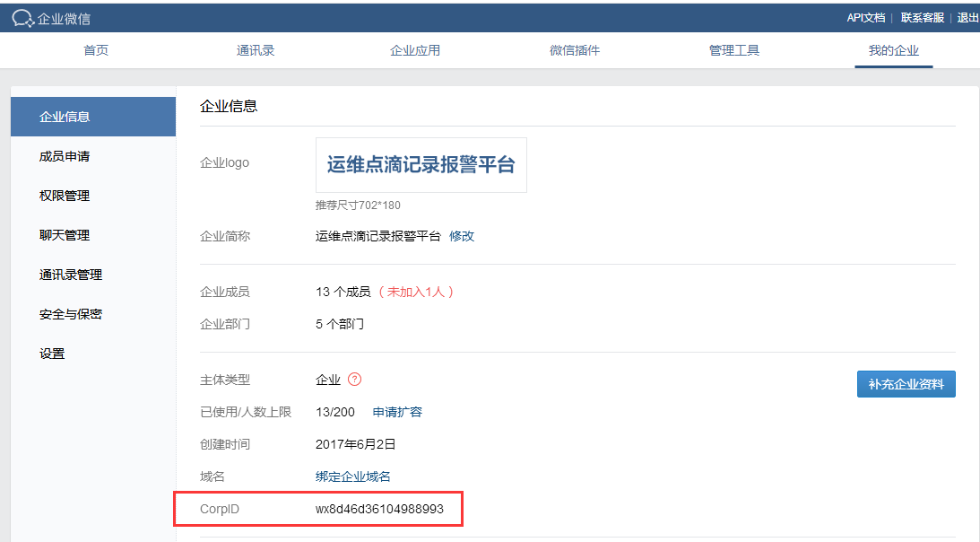This screenshot has height=542, width=980.
Task: Open the 管理工具 tab
Action: point(733,51)
